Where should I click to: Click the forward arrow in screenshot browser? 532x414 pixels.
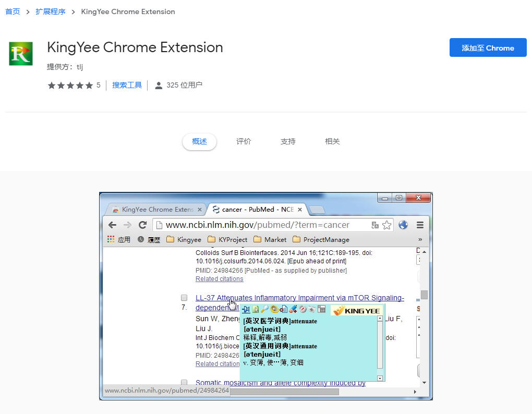(x=127, y=225)
